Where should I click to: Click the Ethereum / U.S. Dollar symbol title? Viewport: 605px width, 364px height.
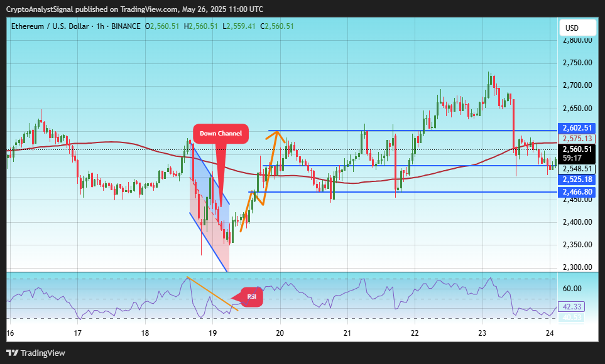coord(50,26)
